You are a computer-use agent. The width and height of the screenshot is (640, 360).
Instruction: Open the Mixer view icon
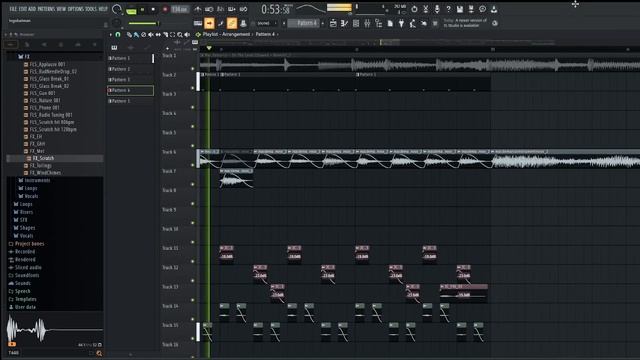[367, 24]
